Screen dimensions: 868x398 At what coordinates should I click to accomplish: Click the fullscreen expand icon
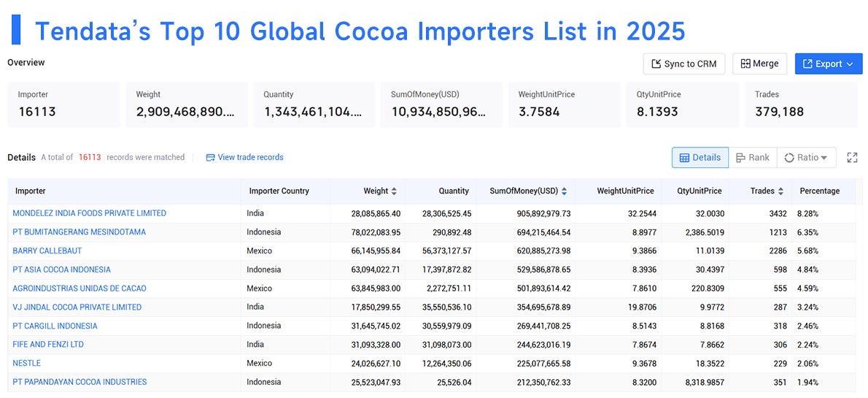pos(853,158)
